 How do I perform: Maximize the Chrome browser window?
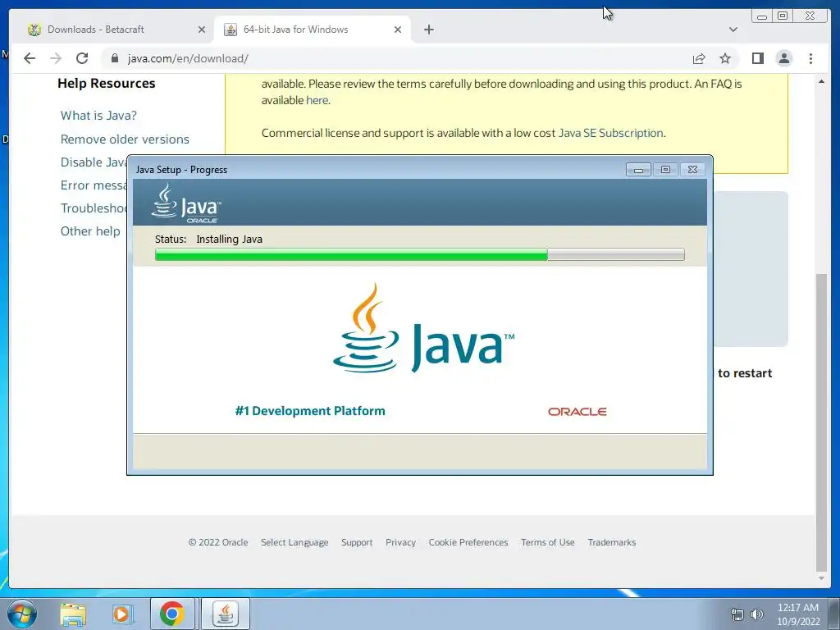coord(783,16)
